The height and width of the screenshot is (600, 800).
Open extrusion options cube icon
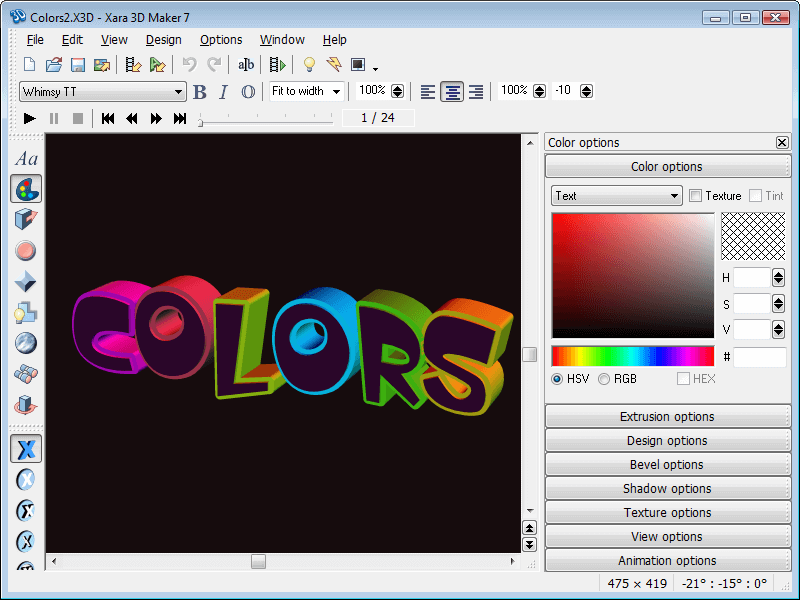tap(26, 220)
